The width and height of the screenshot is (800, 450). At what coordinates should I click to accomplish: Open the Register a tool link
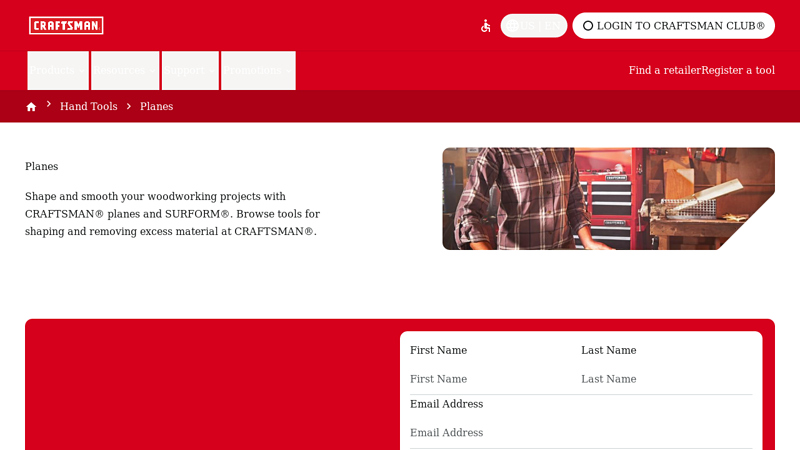click(738, 70)
